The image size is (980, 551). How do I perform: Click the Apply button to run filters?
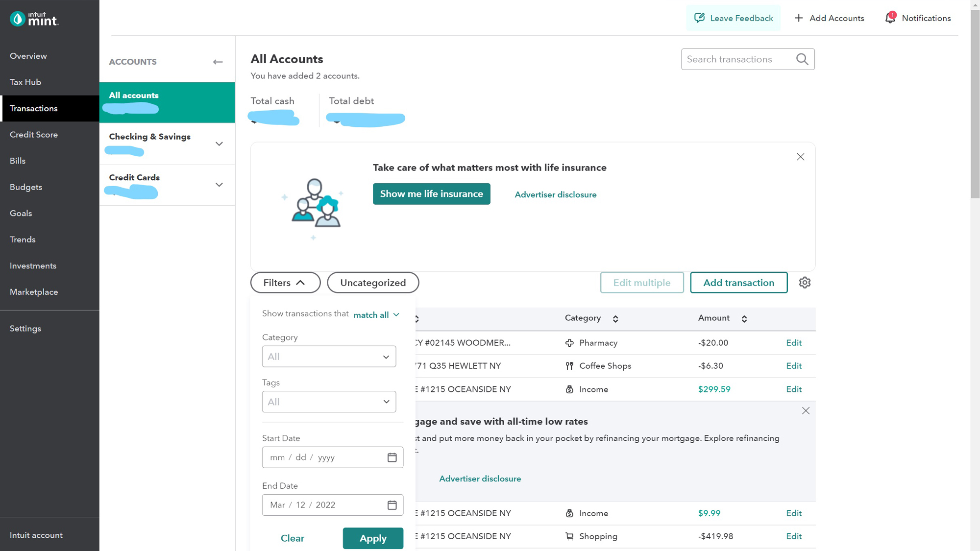click(373, 538)
